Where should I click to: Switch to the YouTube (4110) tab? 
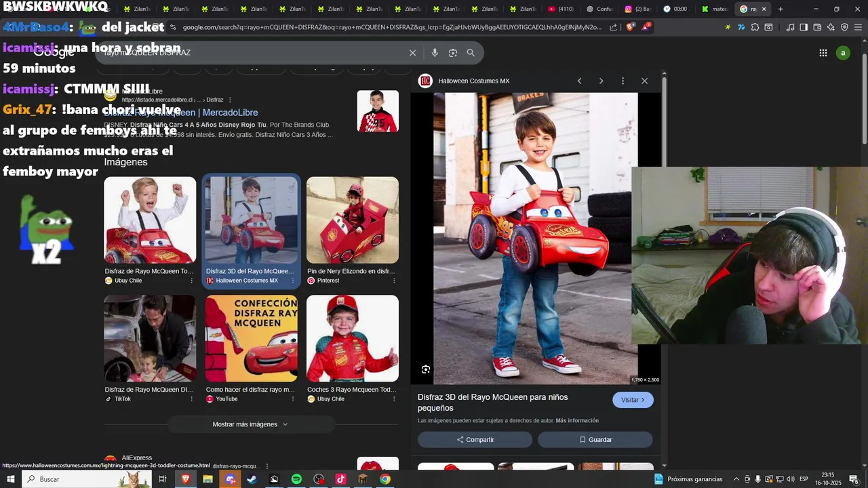[x=561, y=9]
